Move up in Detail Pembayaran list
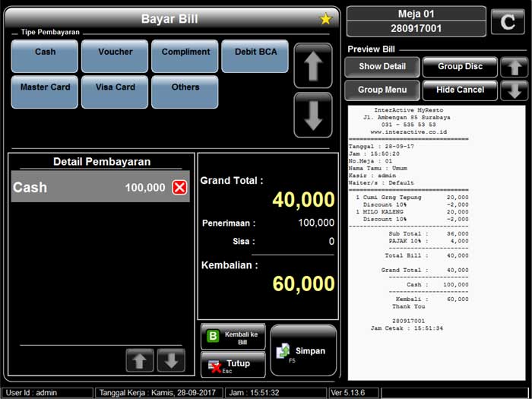The width and height of the screenshot is (532, 399). coord(140,361)
